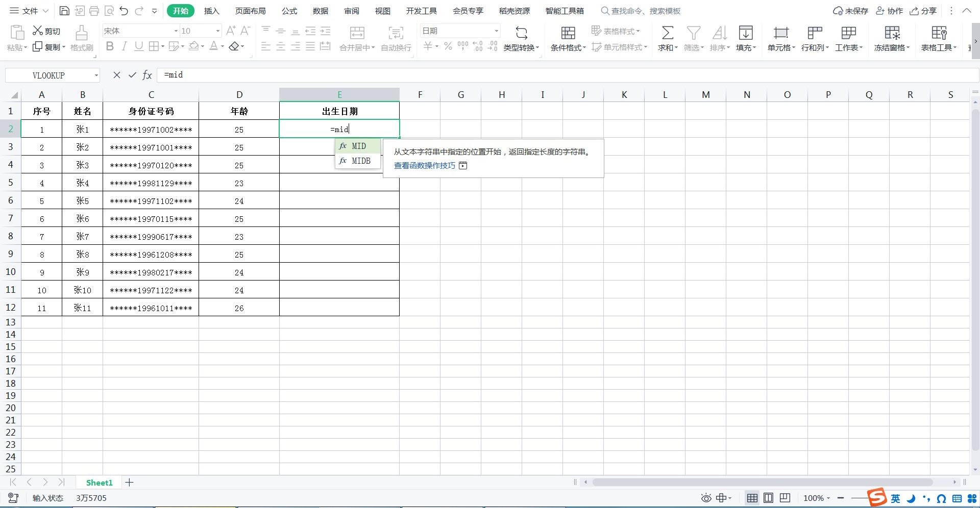Image resolution: width=980 pixels, height=508 pixels.
Task: Cancel formula entry with the X icon
Action: 117,75
